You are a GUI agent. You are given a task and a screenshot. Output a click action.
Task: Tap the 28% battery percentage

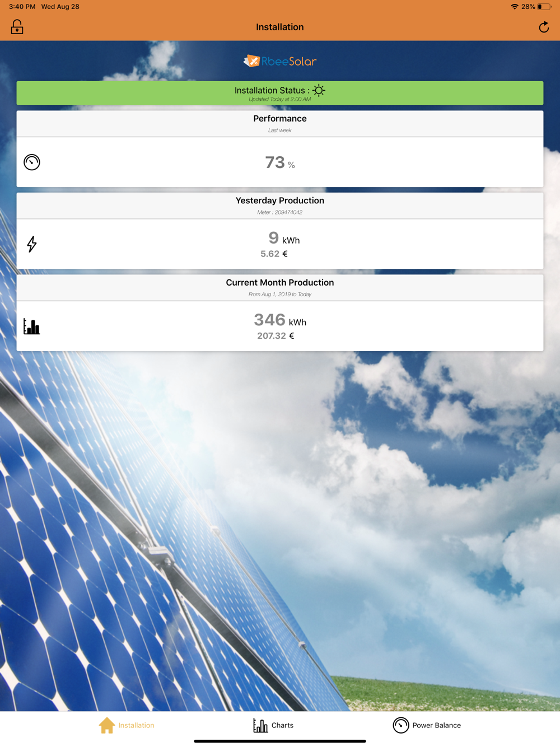(x=528, y=7)
